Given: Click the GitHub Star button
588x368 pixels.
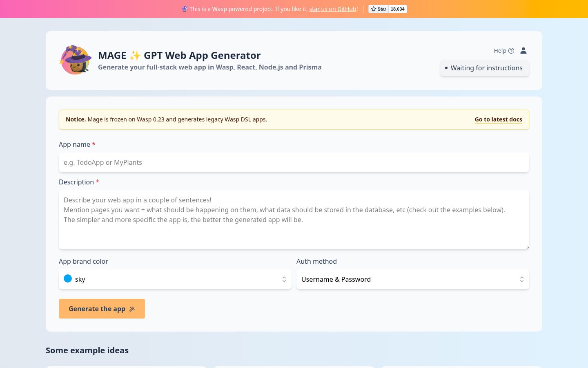Looking at the screenshot, I should pos(379,9).
